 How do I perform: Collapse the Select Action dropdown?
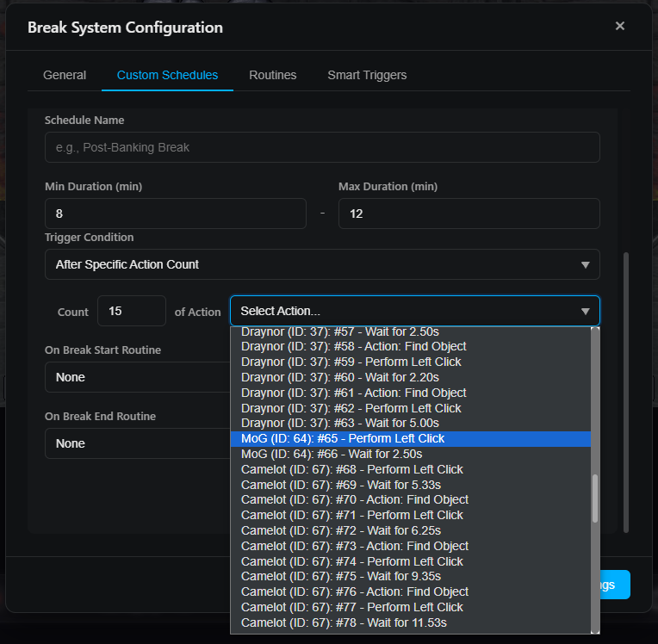point(415,311)
